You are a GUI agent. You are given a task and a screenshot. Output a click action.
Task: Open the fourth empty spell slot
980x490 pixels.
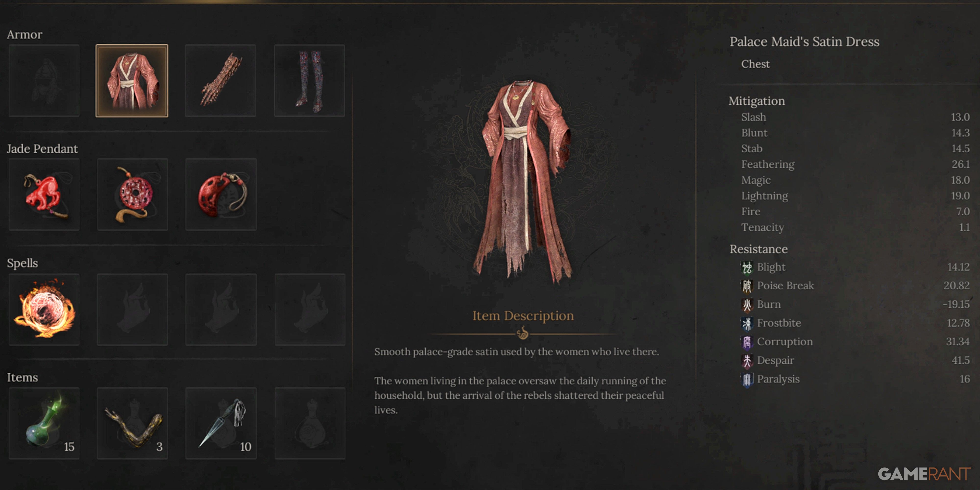310,309
